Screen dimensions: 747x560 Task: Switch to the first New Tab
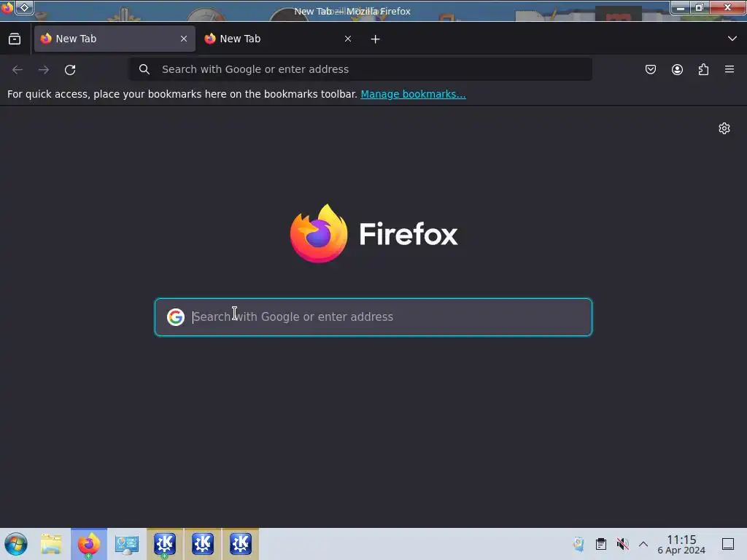[115, 39]
